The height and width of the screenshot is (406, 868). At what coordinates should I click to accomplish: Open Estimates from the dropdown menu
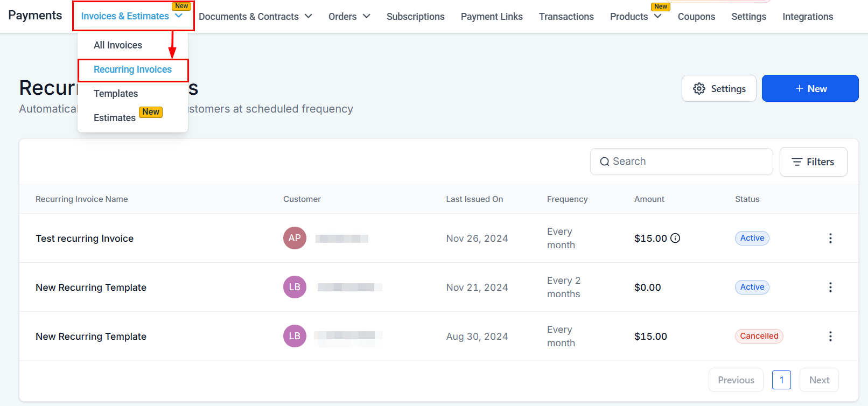coord(115,118)
